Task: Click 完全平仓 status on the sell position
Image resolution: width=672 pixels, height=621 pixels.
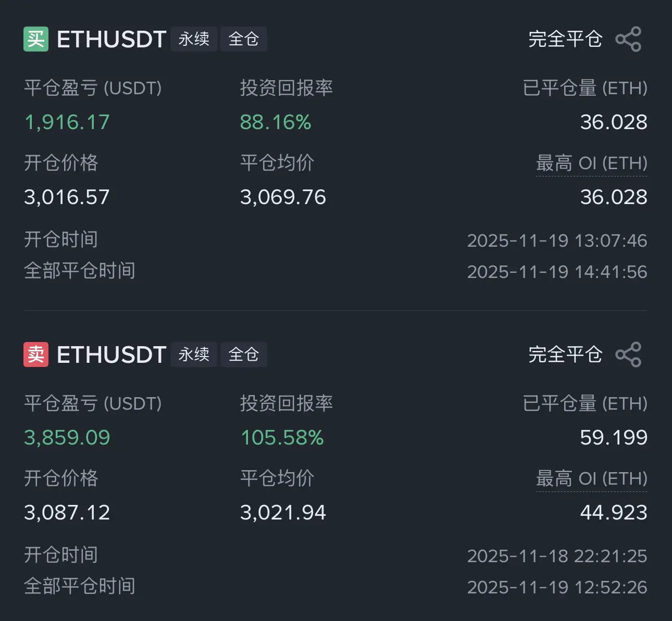Action: [565, 354]
